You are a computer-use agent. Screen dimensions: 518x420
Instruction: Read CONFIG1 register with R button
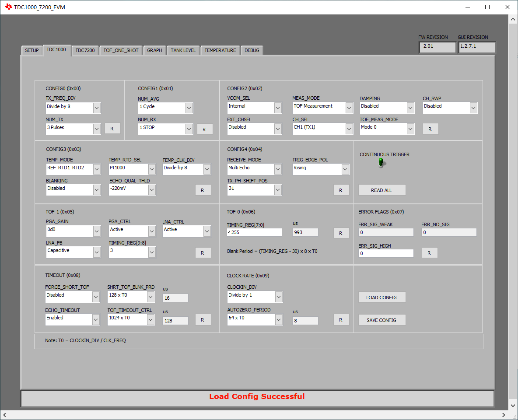[204, 129]
